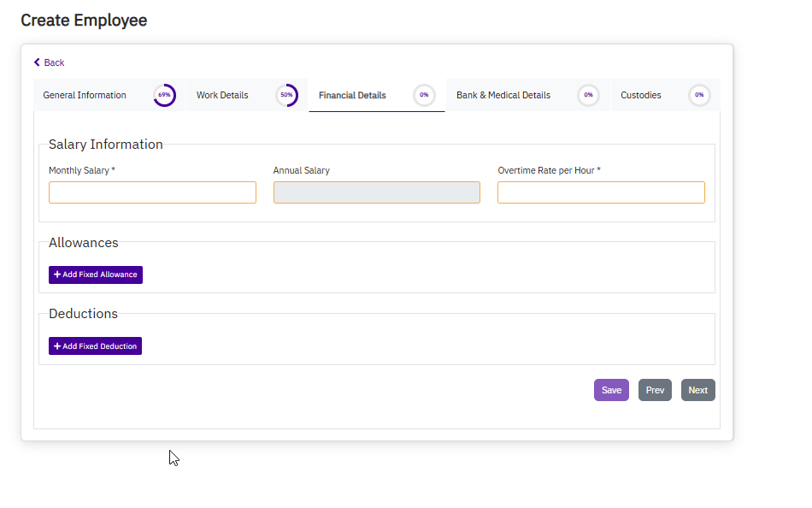Click the 0% progress ring on Financial Details
The image size is (812, 508).
coord(424,95)
